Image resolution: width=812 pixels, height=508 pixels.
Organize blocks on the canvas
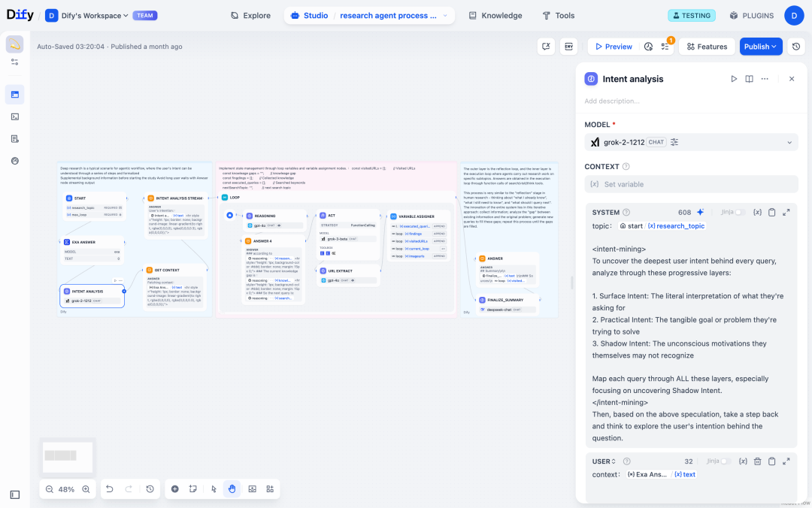(x=270, y=489)
